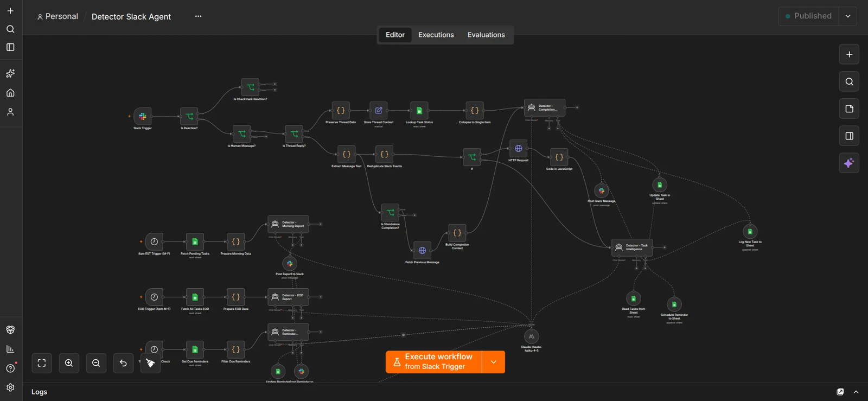The image size is (868, 401).
Task: Zoom out on the canvas
Action: point(96,363)
